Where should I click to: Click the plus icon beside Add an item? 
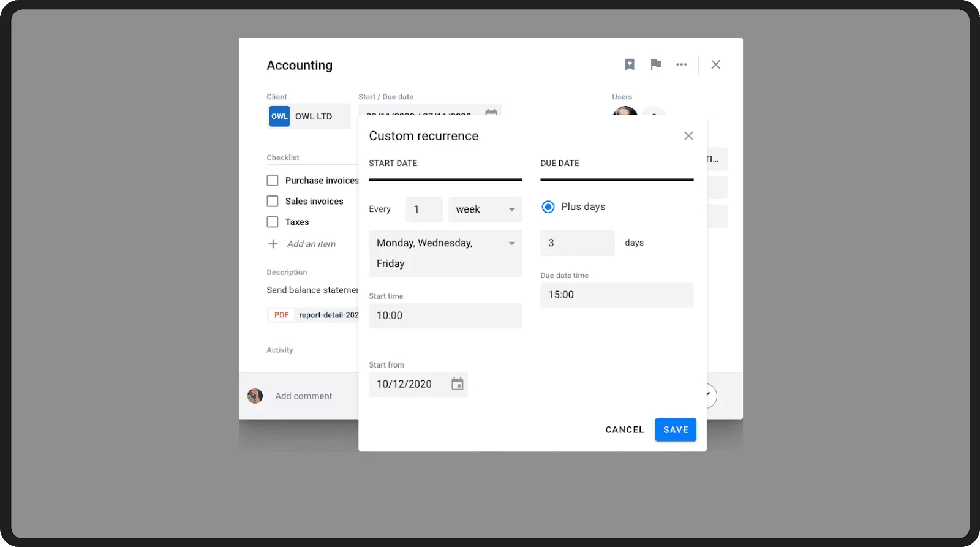[273, 244]
